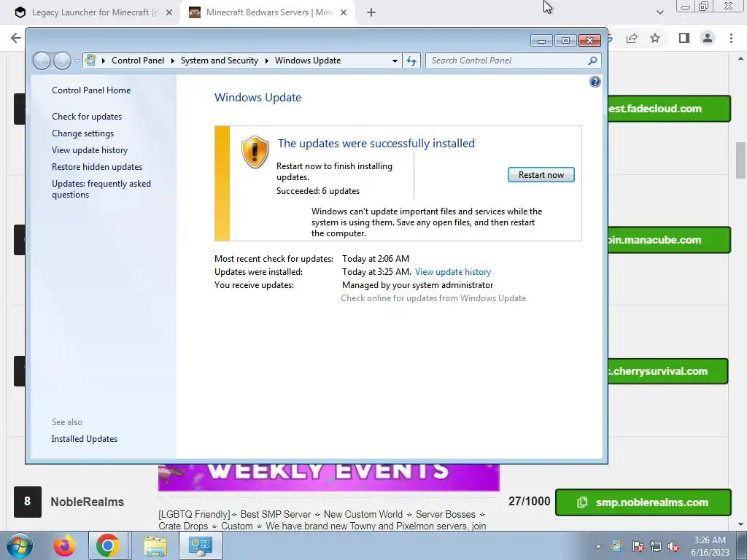The image size is (747, 560).
Task: Minimize the Control Panel window
Action: 541,41
